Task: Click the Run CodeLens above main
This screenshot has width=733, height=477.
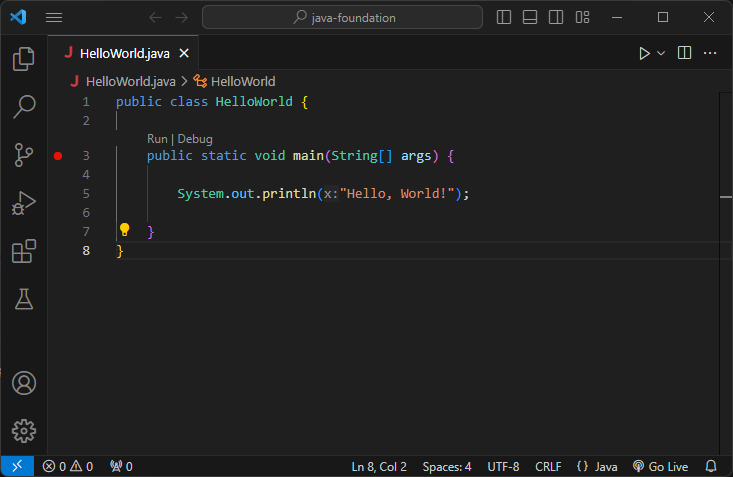Action: tap(157, 139)
